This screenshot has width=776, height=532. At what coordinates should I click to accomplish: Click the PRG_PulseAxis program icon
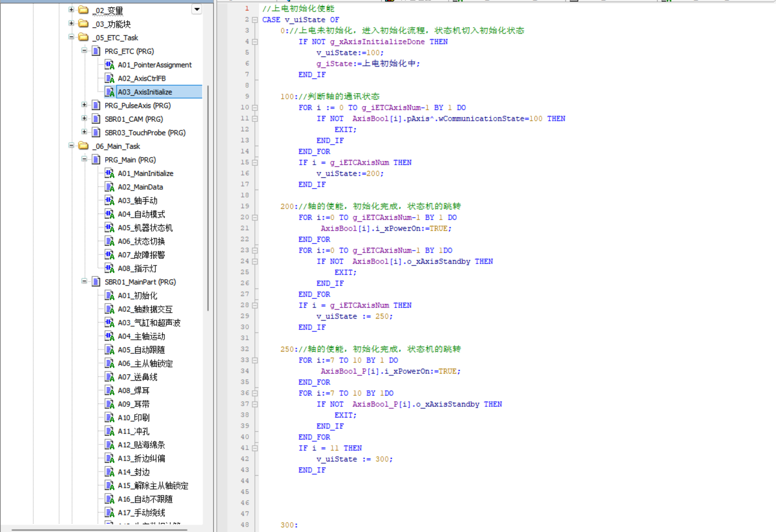(x=96, y=106)
